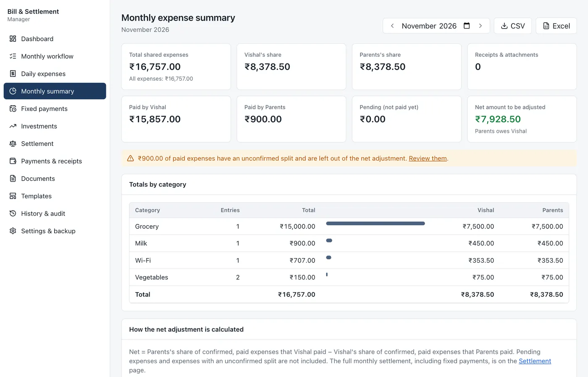Viewport: 588px width, 377px height.
Task: Click the Wi-Fi total ₹707.00 cell
Action: point(302,261)
